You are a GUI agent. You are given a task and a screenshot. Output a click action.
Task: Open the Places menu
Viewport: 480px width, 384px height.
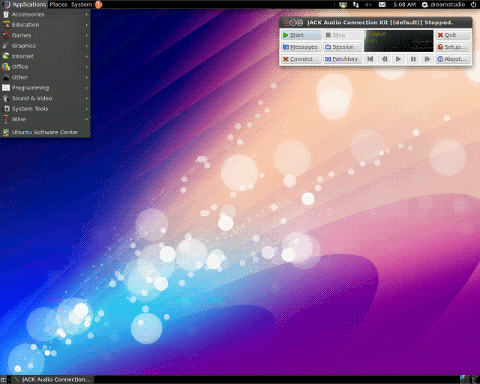tap(58, 4)
